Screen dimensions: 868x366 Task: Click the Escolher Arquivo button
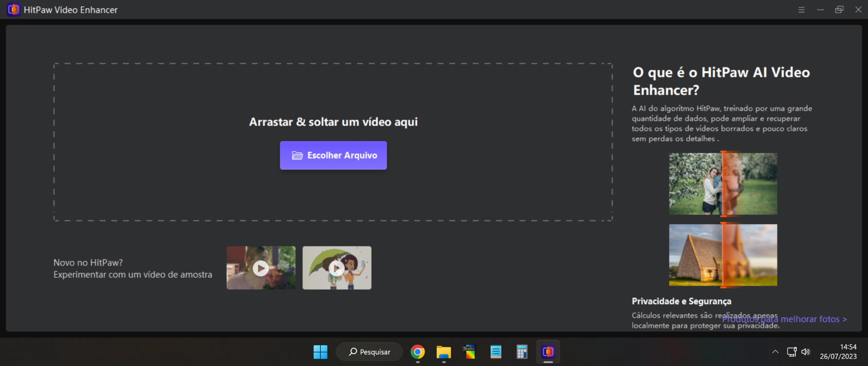pos(333,155)
